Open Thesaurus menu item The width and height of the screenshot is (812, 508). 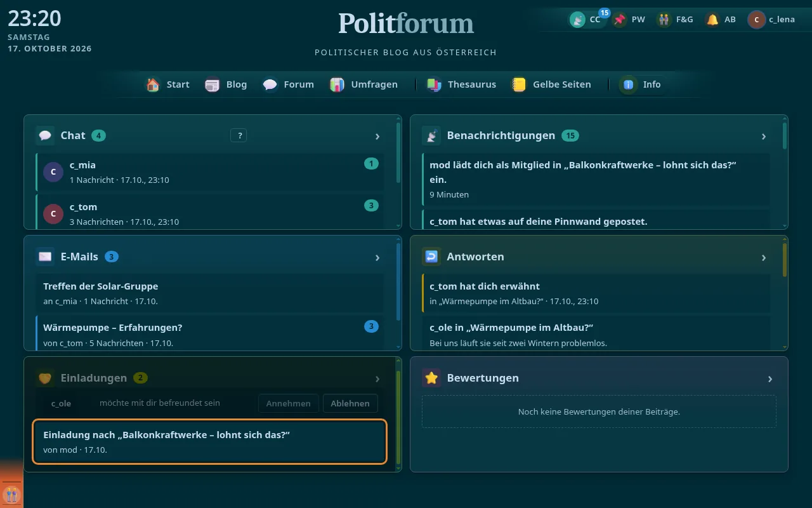click(461, 84)
